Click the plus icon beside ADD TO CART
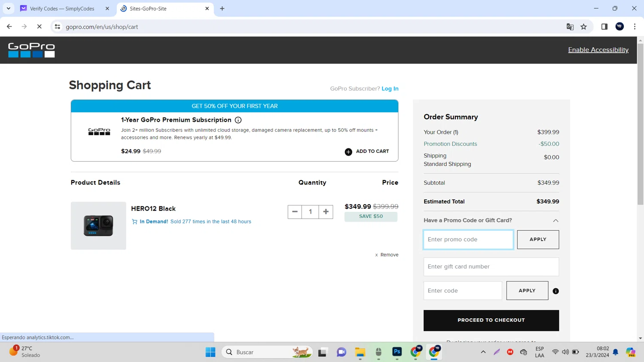 point(348,152)
